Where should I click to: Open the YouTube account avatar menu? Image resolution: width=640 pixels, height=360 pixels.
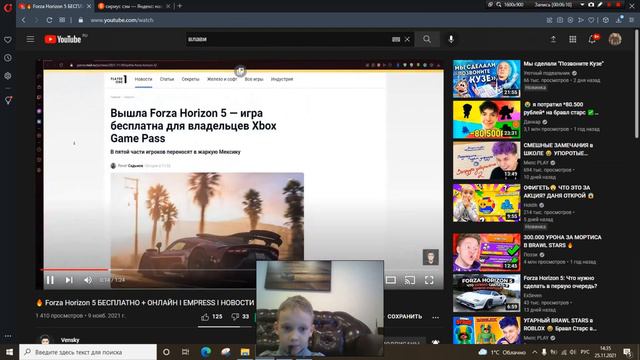615,39
